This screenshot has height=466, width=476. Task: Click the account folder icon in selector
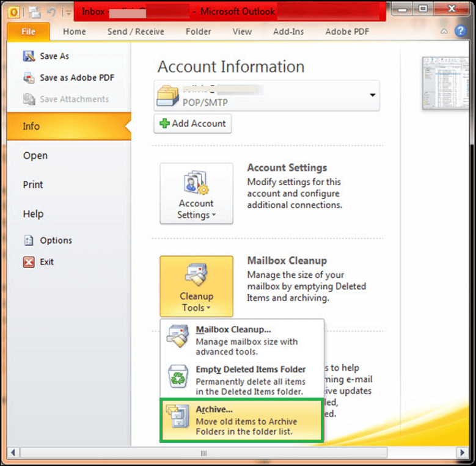tap(167, 95)
